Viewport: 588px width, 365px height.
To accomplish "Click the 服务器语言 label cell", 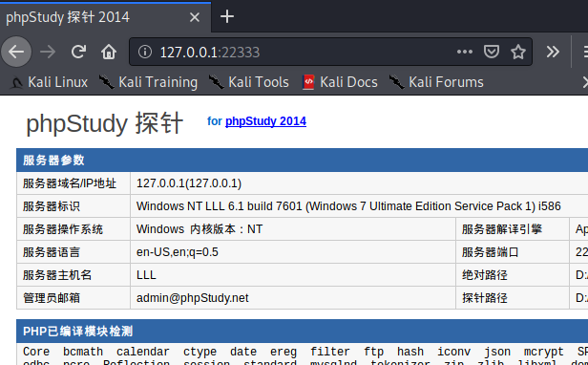I will pos(73,252).
